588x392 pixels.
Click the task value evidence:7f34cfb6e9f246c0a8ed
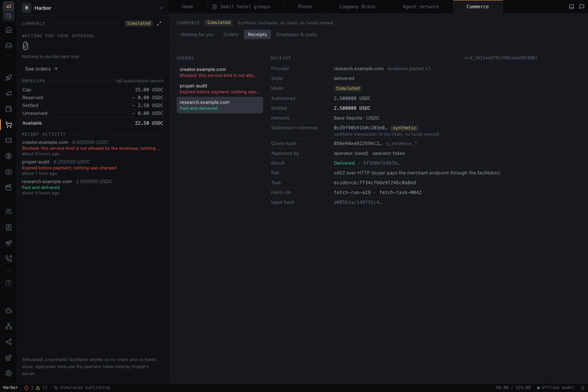tap(375, 182)
